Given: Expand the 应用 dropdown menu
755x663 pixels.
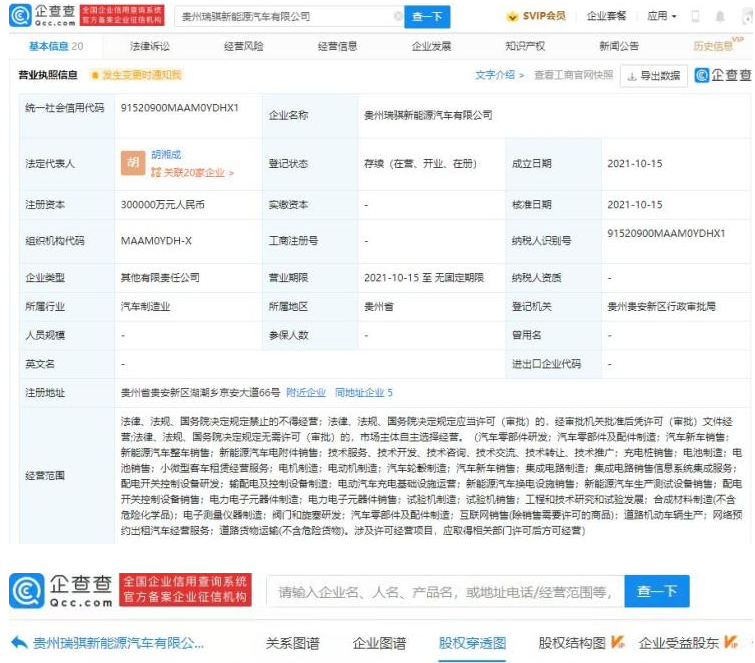Looking at the screenshot, I should pyautogui.click(x=662, y=16).
